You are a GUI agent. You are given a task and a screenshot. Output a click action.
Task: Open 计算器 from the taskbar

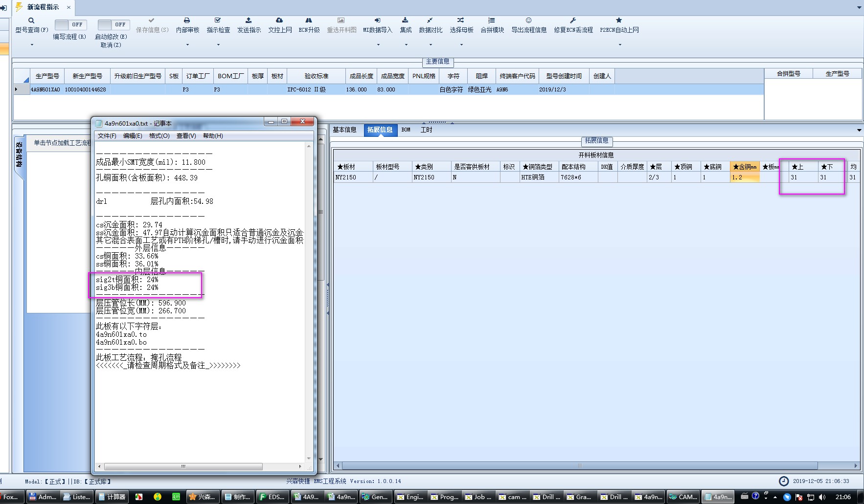pyautogui.click(x=112, y=497)
